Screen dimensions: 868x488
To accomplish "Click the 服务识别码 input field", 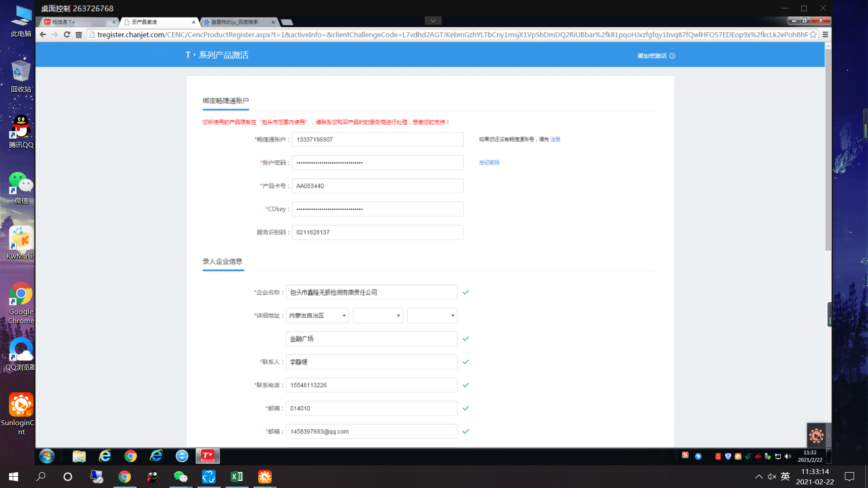I will 377,232.
